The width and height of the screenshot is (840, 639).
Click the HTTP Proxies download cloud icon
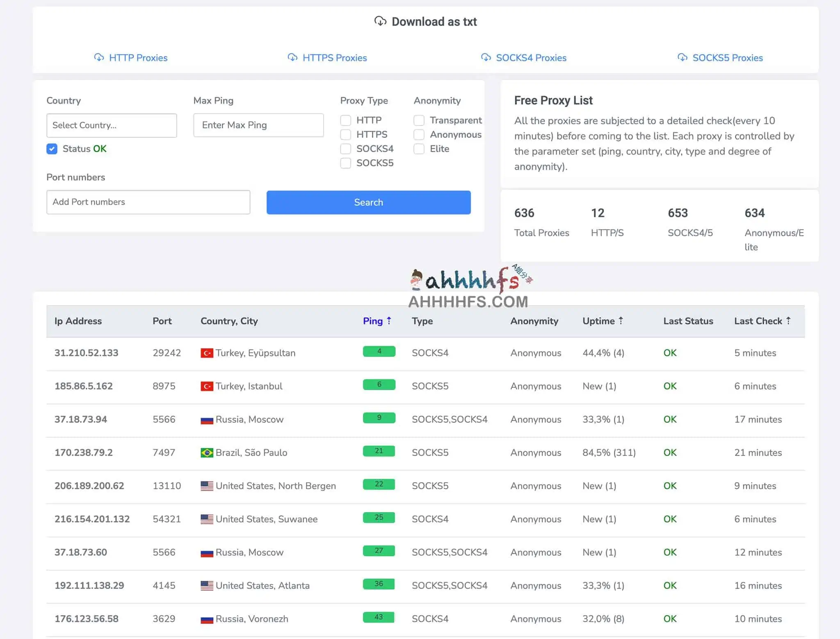click(99, 57)
